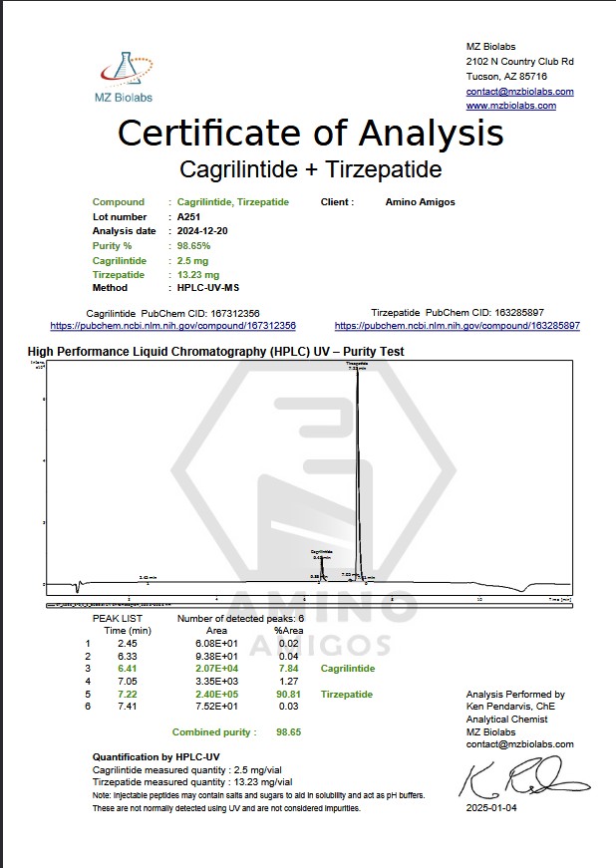Select lot number value 'A251'

coord(188,217)
